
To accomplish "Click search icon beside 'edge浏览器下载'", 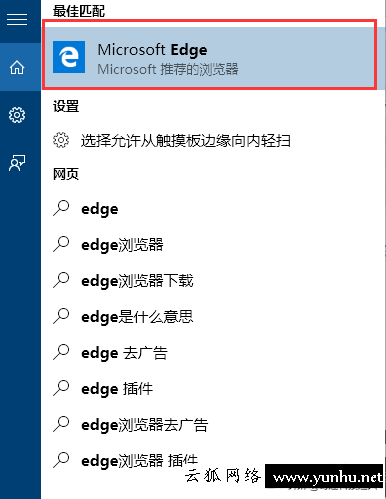I will coord(61,280).
